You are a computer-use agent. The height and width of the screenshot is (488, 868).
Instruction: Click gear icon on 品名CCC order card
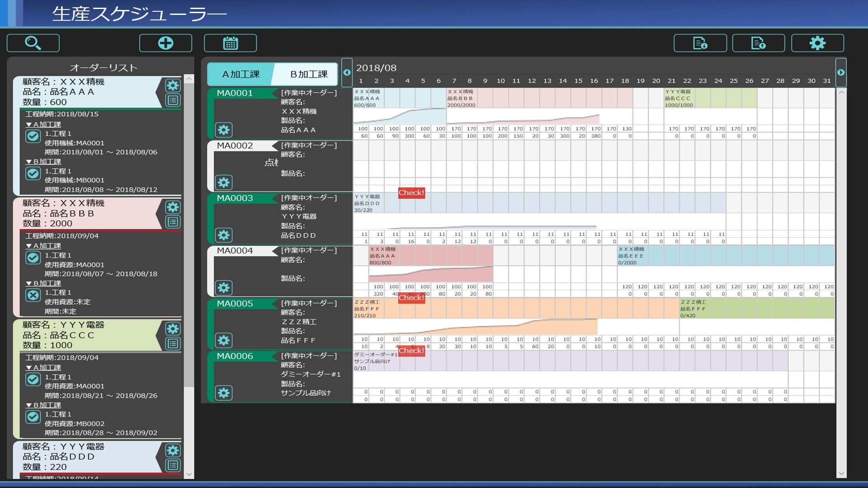point(173,328)
